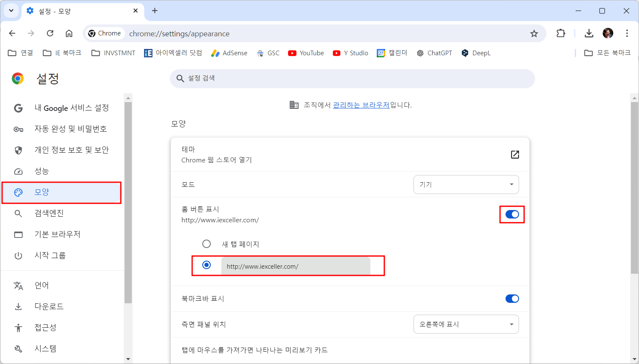Image resolution: width=639 pixels, height=364 pixels.
Task: Open the ChatGPT bookmark
Action: pos(435,53)
